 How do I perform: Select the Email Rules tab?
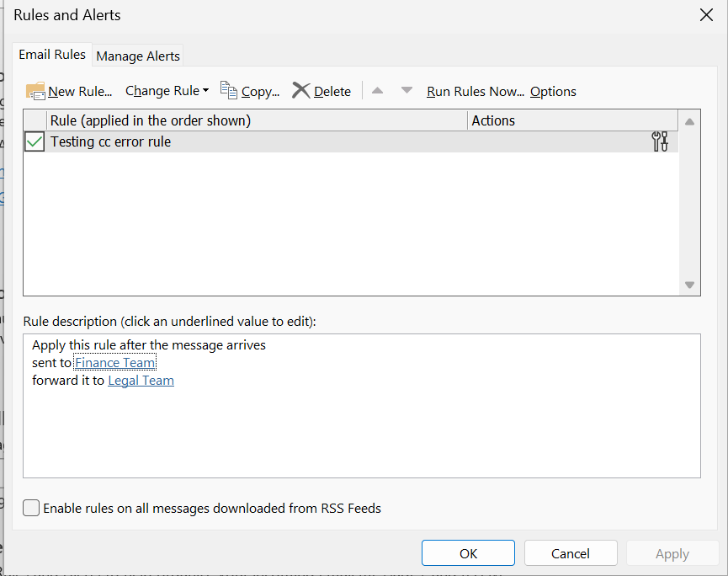(52, 55)
